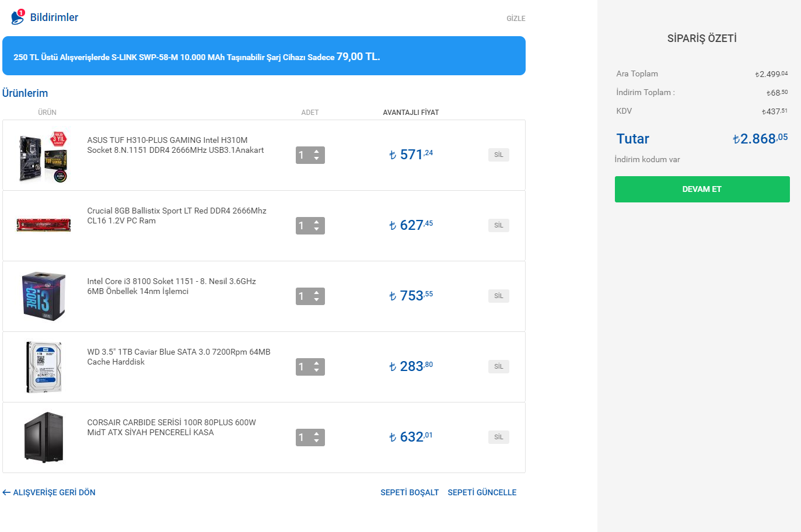Open Corsair Carbide case product image
The height and width of the screenshot is (532, 801).
click(x=44, y=437)
